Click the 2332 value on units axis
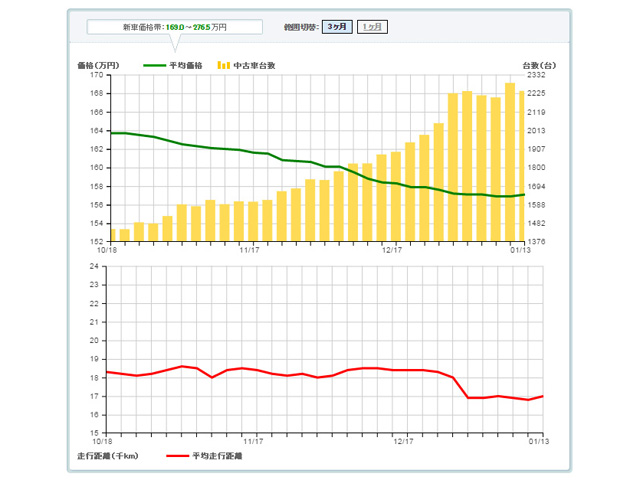The image size is (640, 480). pos(536,75)
